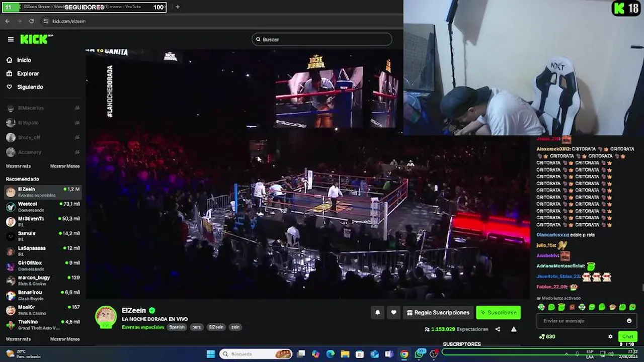The width and height of the screenshot is (644, 362).
Task: Open followed channel Accanary
Action: 43,152
